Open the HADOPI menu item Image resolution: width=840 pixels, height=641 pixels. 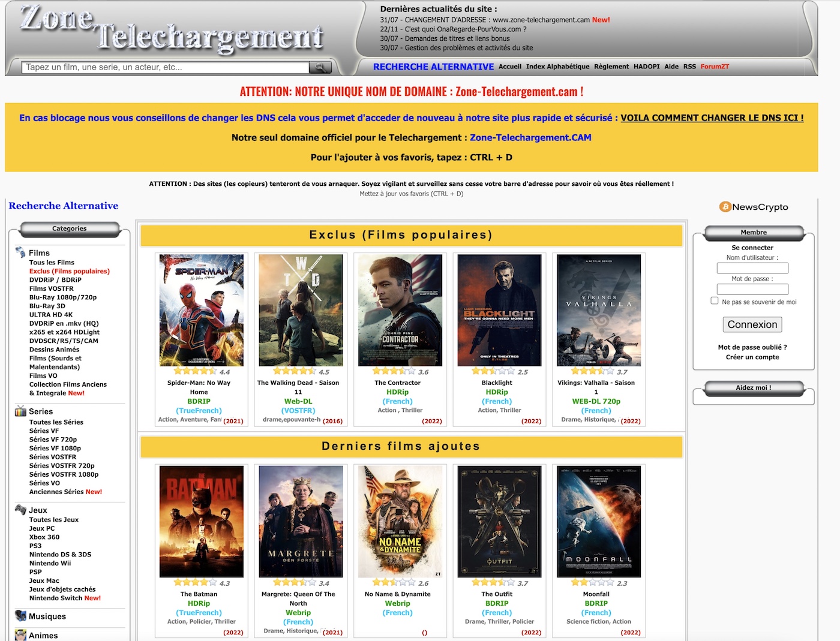click(x=647, y=67)
